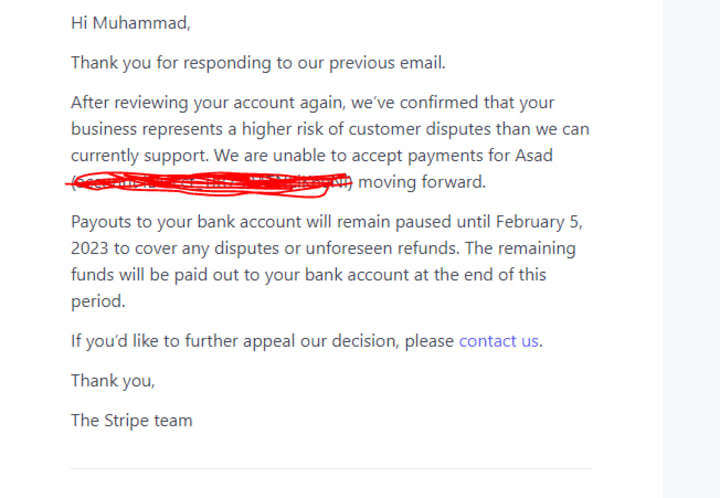Click the "2023 to cover any disputes" line

tap(323, 248)
